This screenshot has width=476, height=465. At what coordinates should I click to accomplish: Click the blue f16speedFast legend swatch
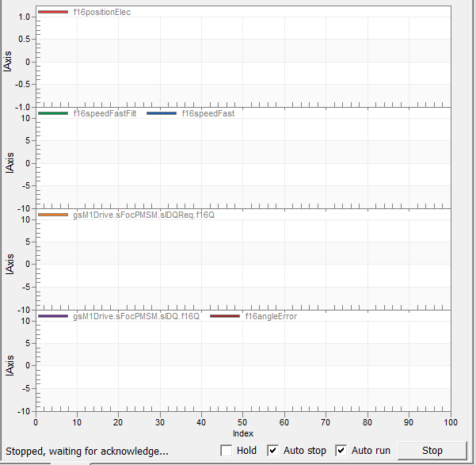coord(162,113)
